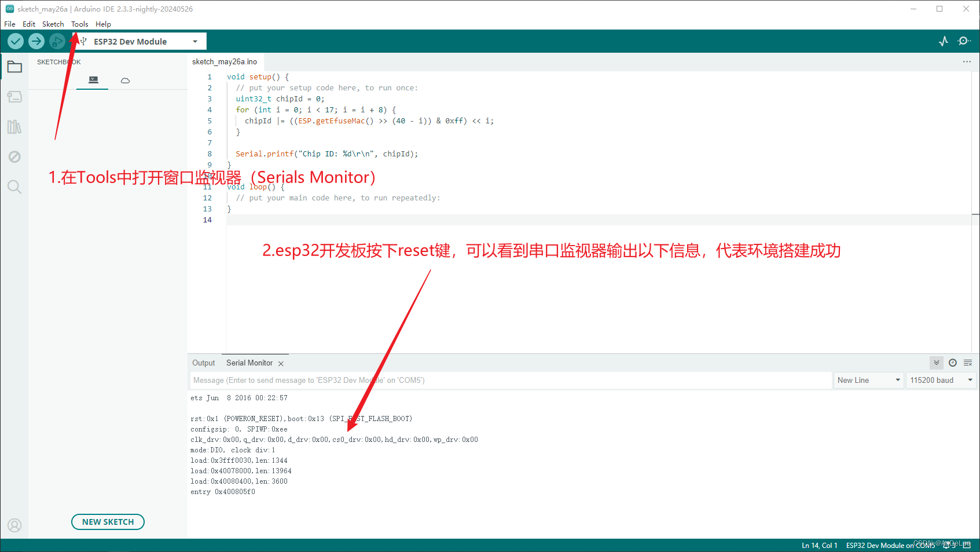Image resolution: width=980 pixels, height=552 pixels.
Task: Open the Serial Monitor magnifier icon in toolbar
Action: coord(964,41)
